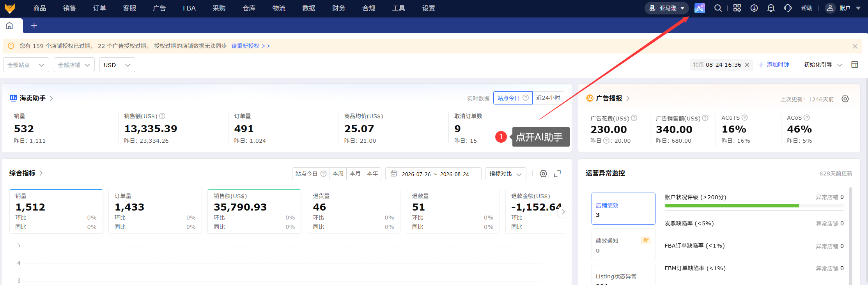Click the search magnifier icon
The image size is (868, 285).
(x=718, y=8)
